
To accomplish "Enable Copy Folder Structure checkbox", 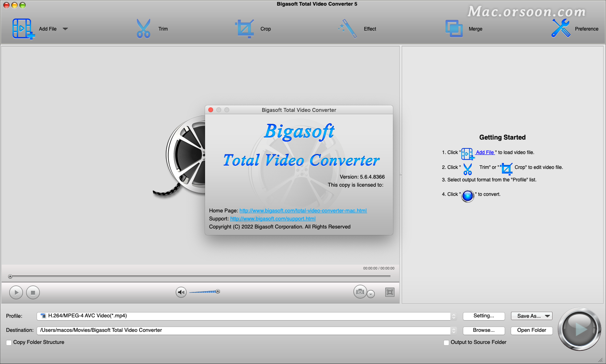I will click(9, 343).
